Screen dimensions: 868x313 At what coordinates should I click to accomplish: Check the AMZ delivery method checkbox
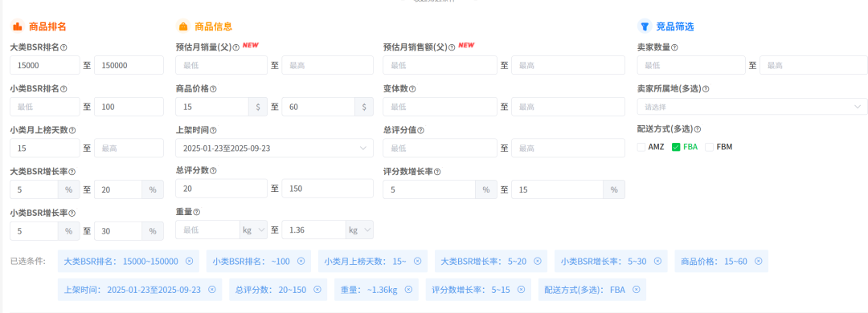tap(641, 147)
